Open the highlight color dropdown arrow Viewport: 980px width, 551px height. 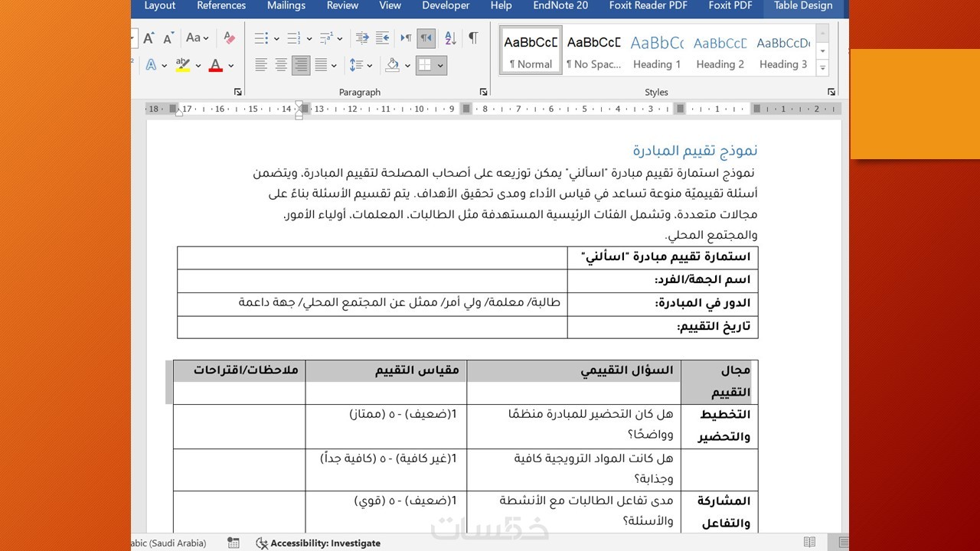coord(198,66)
